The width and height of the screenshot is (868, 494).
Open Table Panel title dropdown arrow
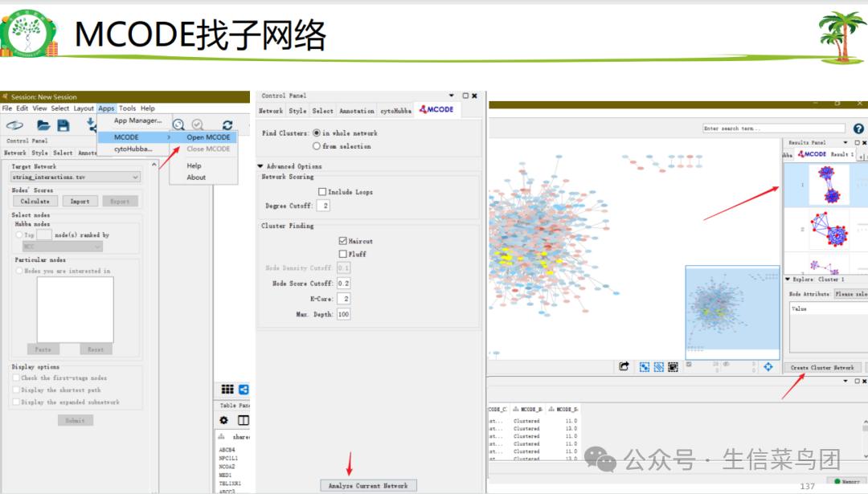(845, 382)
